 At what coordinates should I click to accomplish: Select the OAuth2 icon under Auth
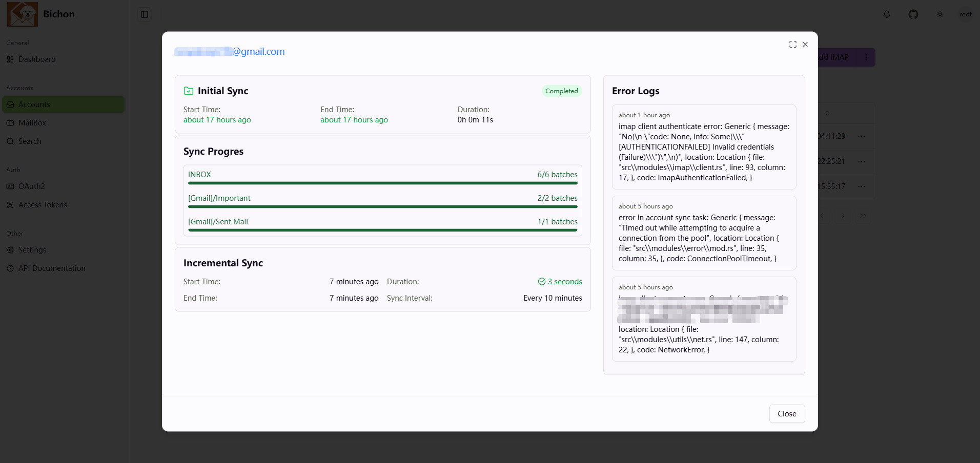tap(10, 186)
